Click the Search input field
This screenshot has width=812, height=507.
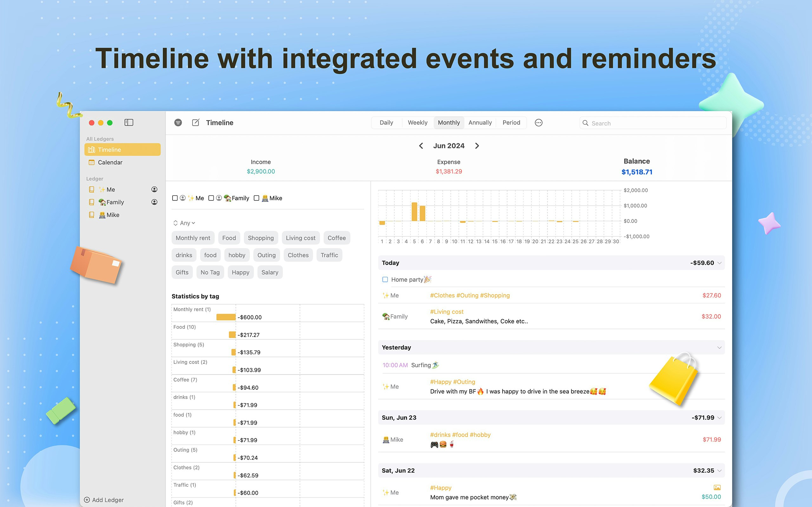click(x=654, y=123)
